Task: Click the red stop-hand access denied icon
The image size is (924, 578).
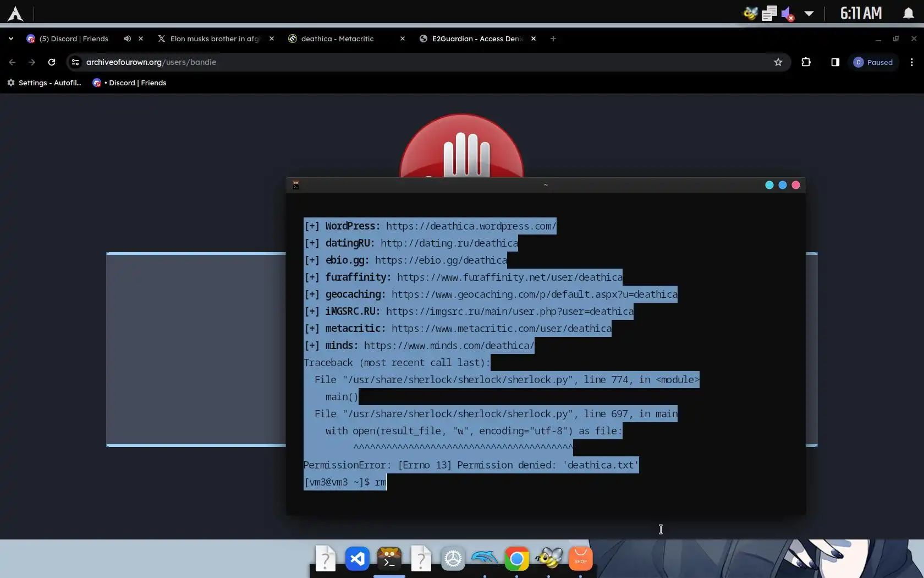Action: click(x=461, y=146)
